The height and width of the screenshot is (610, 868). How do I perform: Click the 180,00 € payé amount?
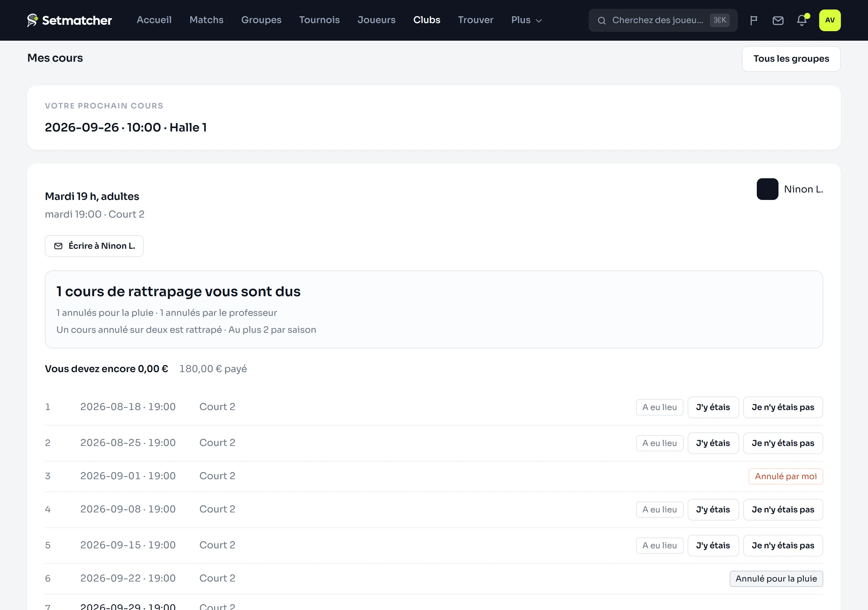[x=213, y=369]
